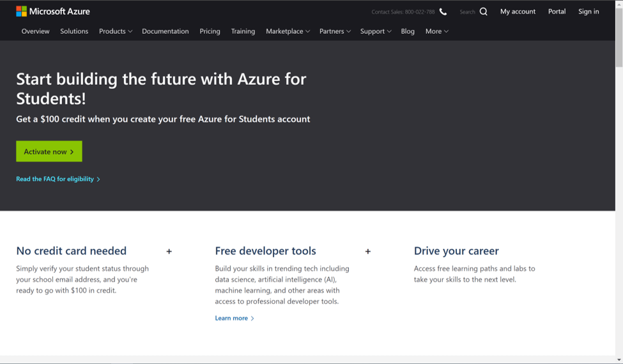Open the Marketplace dropdown menu

click(x=288, y=31)
